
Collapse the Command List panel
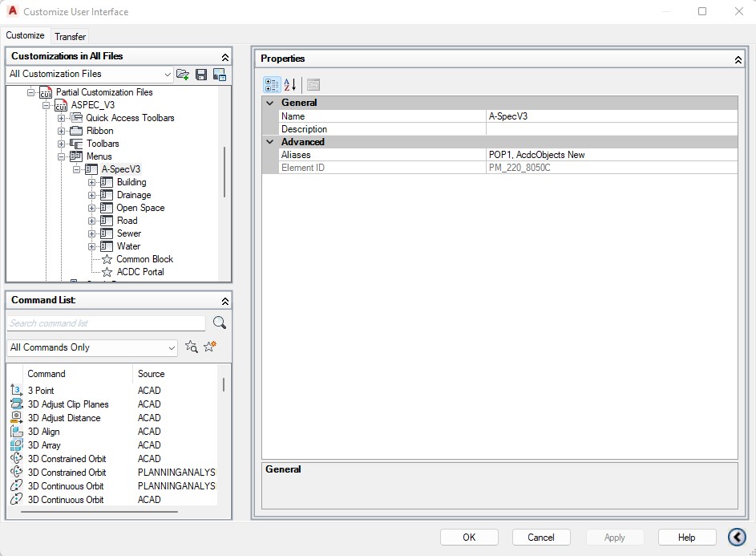[224, 301]
